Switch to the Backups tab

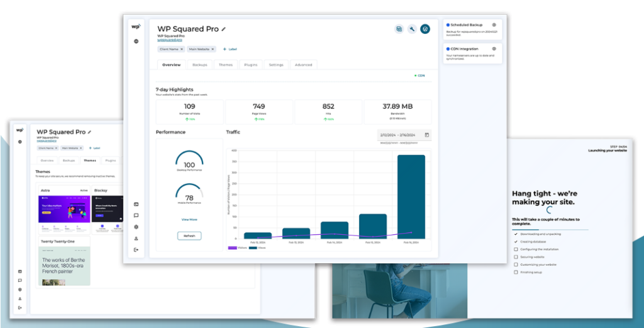[x=199, y=65]
